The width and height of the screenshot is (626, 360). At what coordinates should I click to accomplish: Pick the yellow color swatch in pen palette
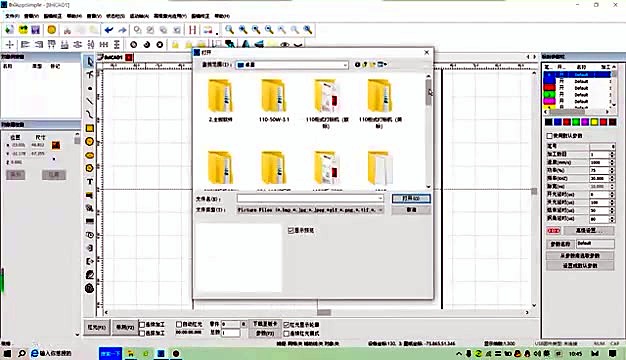point(594,122)
